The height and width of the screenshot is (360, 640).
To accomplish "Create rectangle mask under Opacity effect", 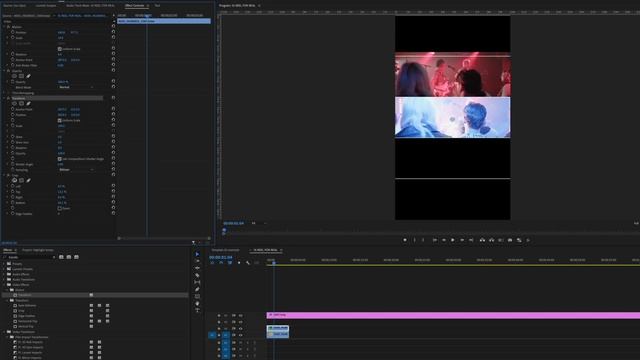I will pyautogui.click(x=21, y=76).
